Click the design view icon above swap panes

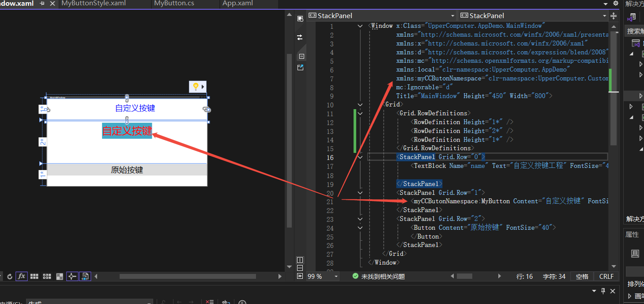300,18
